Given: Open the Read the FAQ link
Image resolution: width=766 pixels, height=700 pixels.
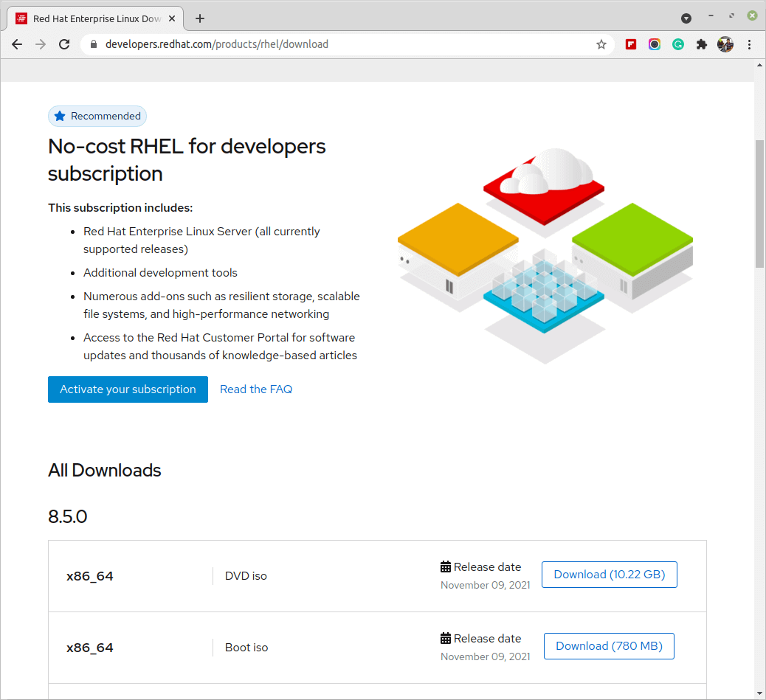Looking at the screenshot, I should [x=256, y=389].
